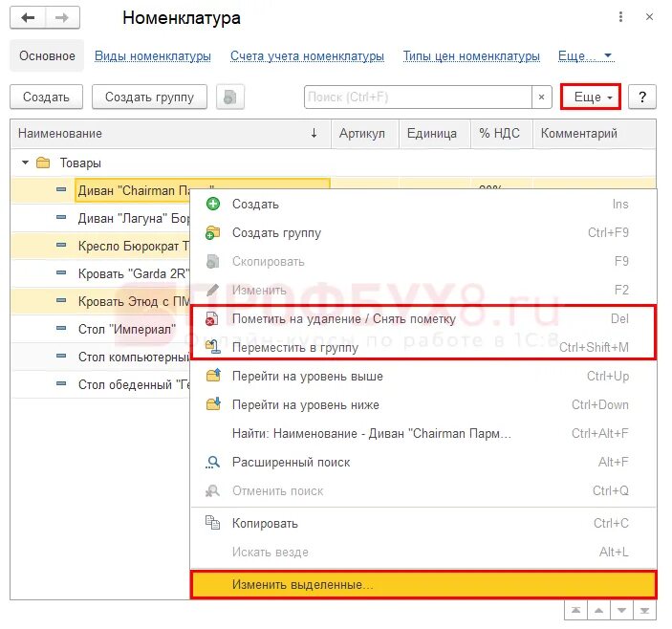Open help with the question mark button

[642, 97]
